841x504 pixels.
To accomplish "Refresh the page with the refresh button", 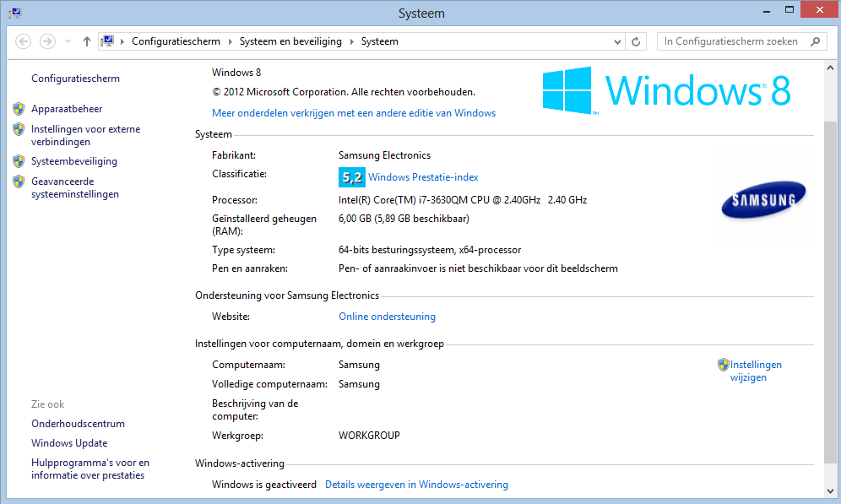I will 636,41.
